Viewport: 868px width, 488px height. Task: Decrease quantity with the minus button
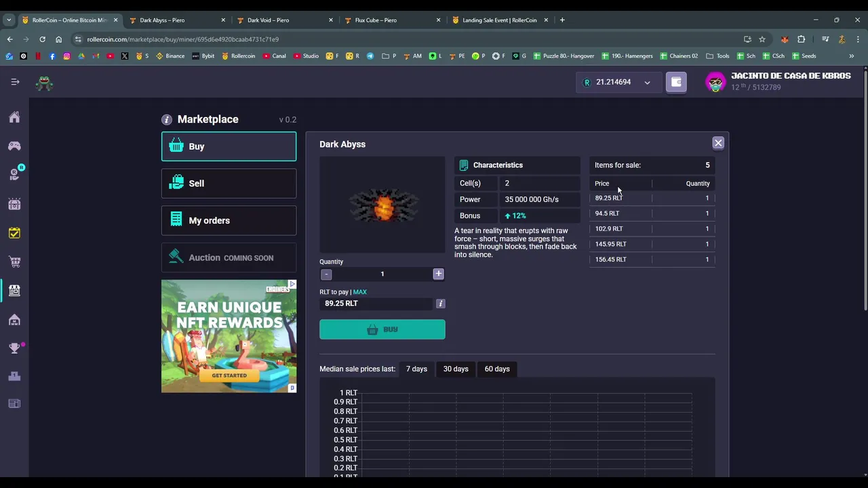tap(326, 274)
